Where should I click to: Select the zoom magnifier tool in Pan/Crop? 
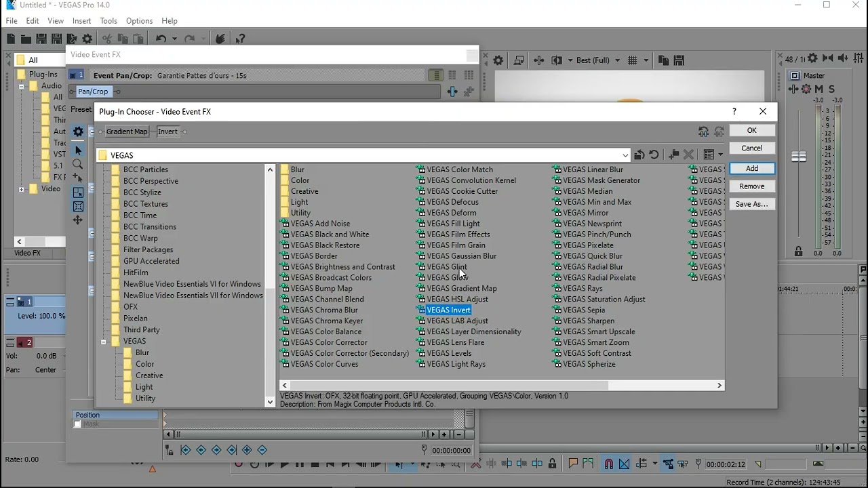pos(78,164)
